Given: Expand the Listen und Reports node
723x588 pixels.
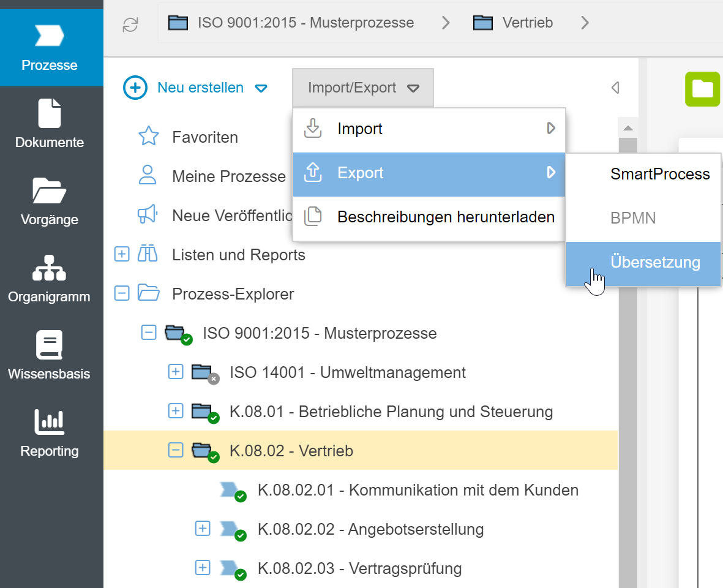Looking at the screenshot, I should 122,255.
